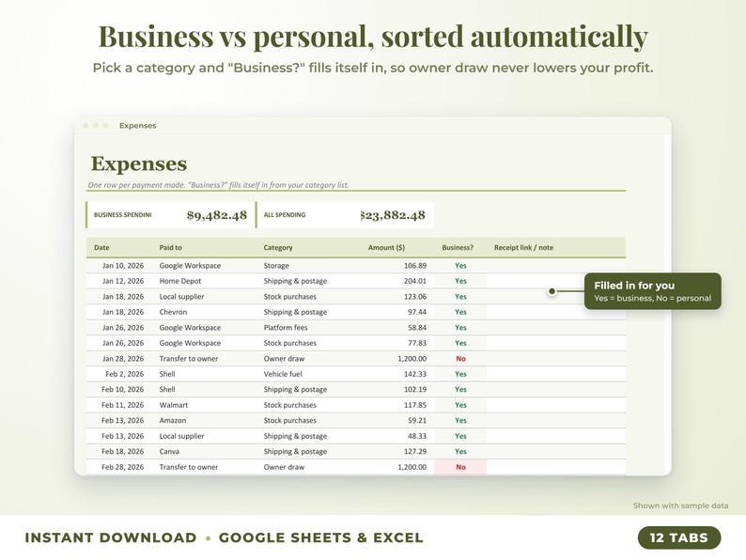Click the Receipt link / note header
Screen dimensions: 746x560
523,247
